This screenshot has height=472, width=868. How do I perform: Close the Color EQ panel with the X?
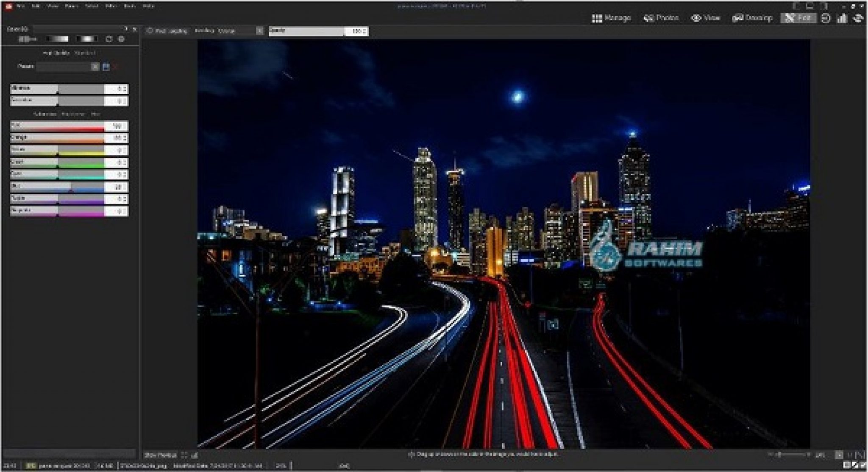click(x=135, y=29)
